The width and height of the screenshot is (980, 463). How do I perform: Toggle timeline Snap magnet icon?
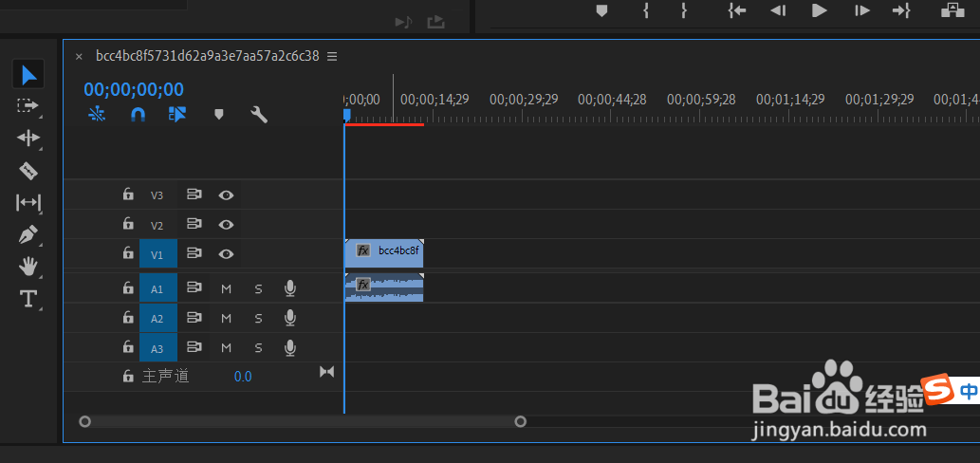[x=138, y=115]
